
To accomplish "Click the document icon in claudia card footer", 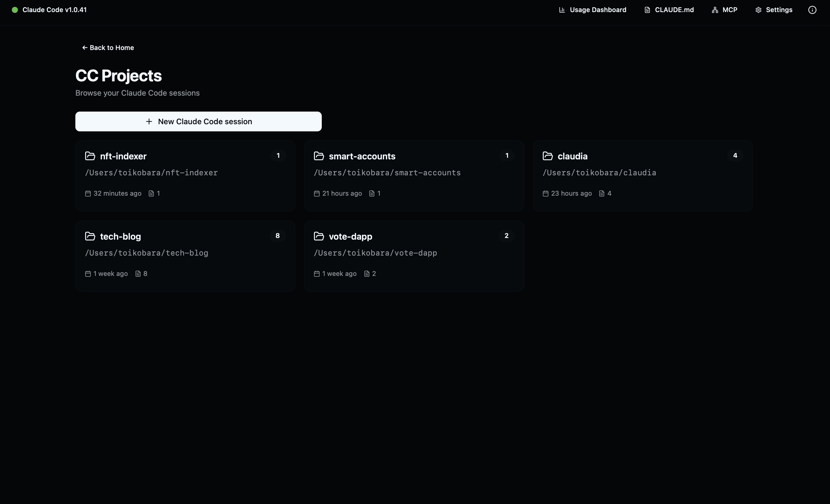I will [602, 193].
